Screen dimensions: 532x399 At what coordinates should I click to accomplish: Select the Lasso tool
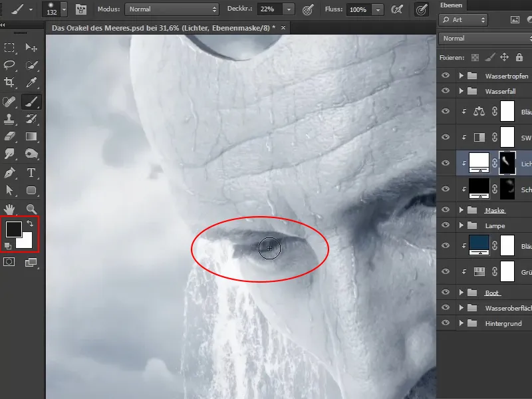(x=9, y=65)
